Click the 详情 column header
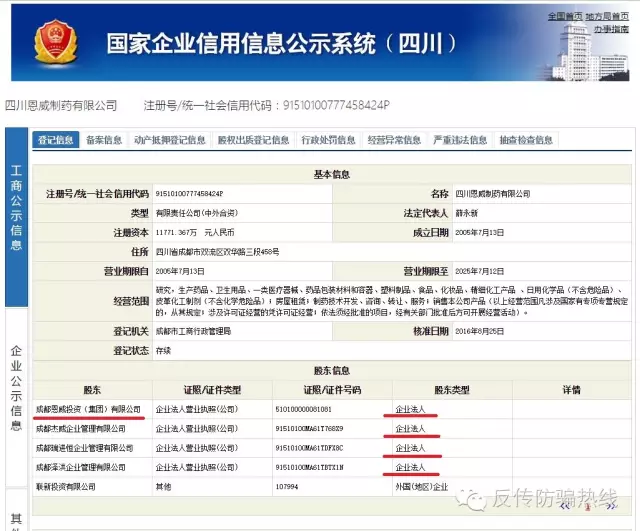Image resolution: width=640 pixels, height=531 pixels. click(x=571, y=390)
